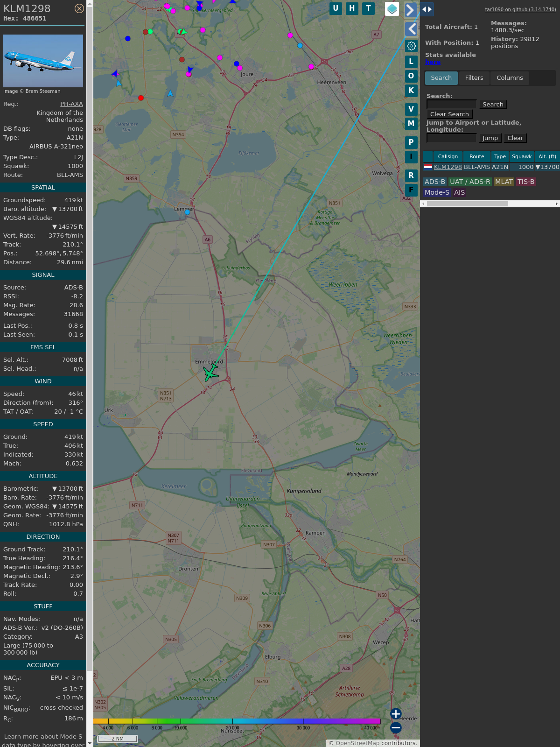Click the AIS legend label
This screenshot has width=560, height=747.
click(459, 193)
